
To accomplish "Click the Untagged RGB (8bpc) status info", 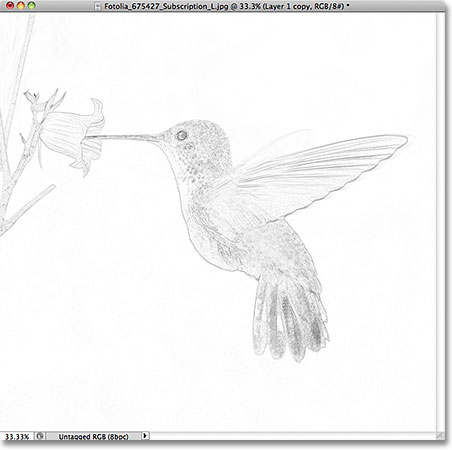I will [93, 436].
